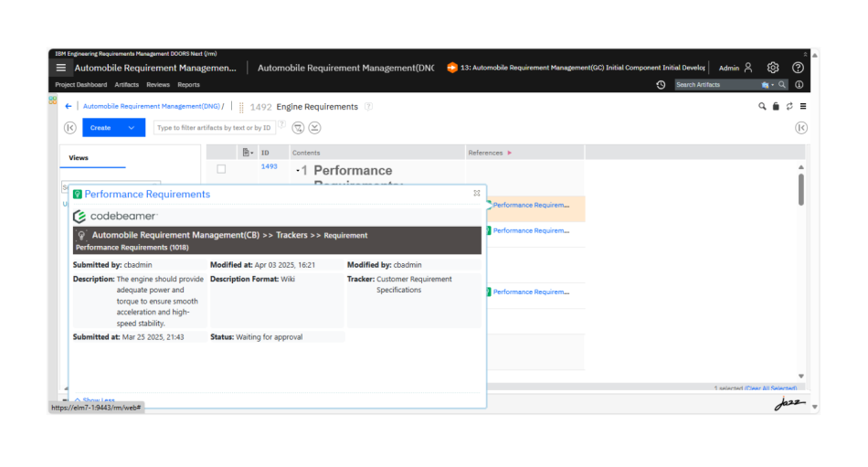Open the Reports menu

click(x=189, y=85)
